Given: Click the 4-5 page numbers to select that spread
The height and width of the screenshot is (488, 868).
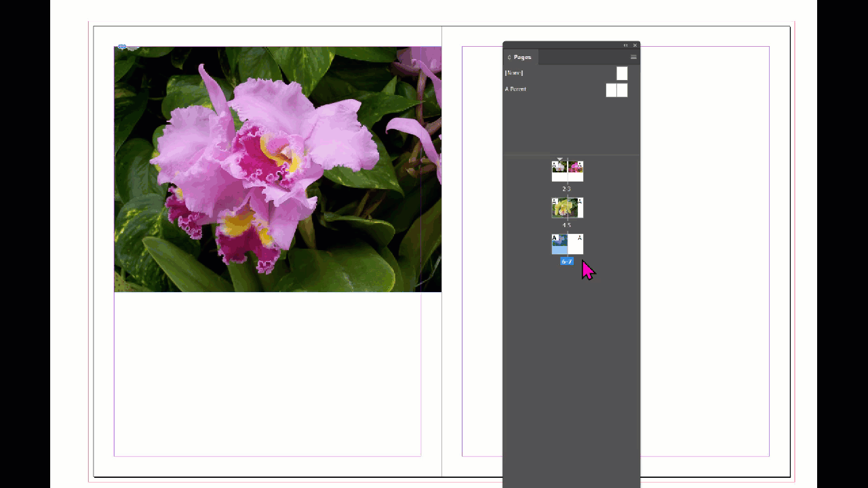Looking at the screenshot, I should (567, 225).
